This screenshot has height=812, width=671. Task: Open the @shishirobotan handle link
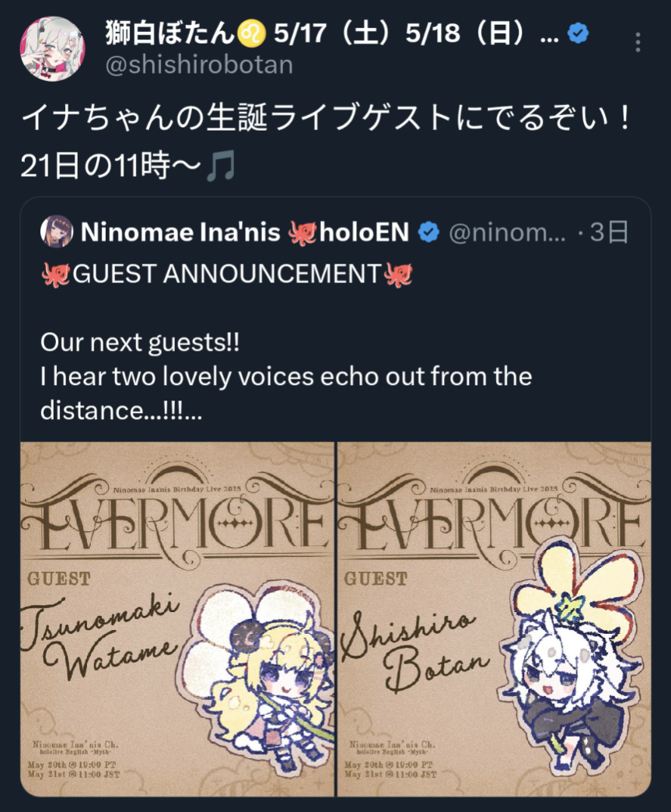[x=199, y=65]
